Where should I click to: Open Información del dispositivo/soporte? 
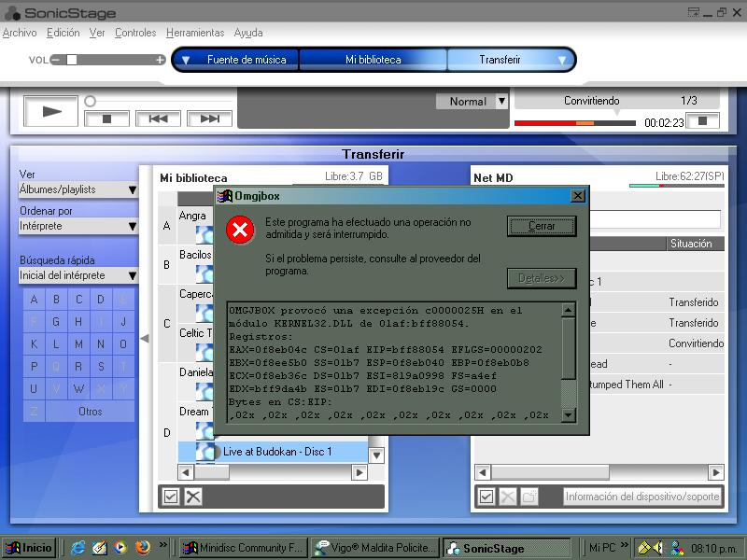click(642, 497)
